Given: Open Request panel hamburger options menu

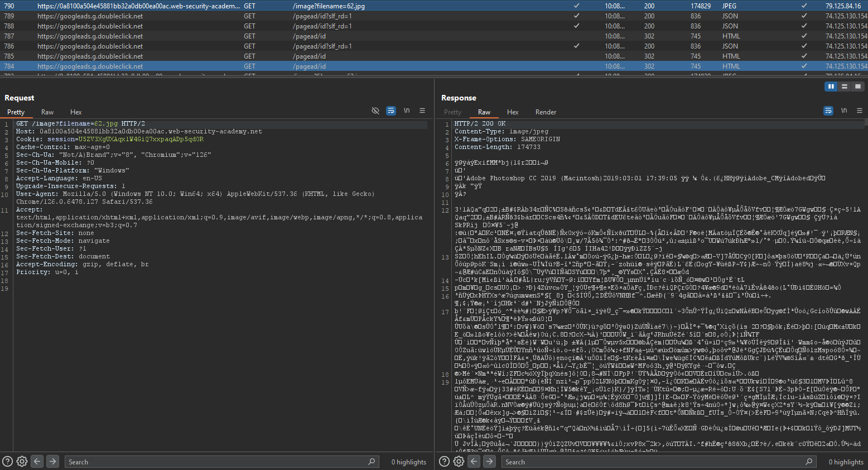Looking at the screenshot, I should 422,111.
